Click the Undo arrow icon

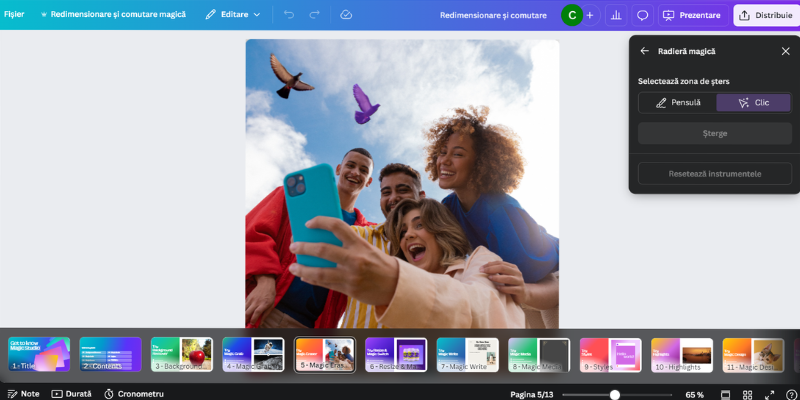[289, 15]
